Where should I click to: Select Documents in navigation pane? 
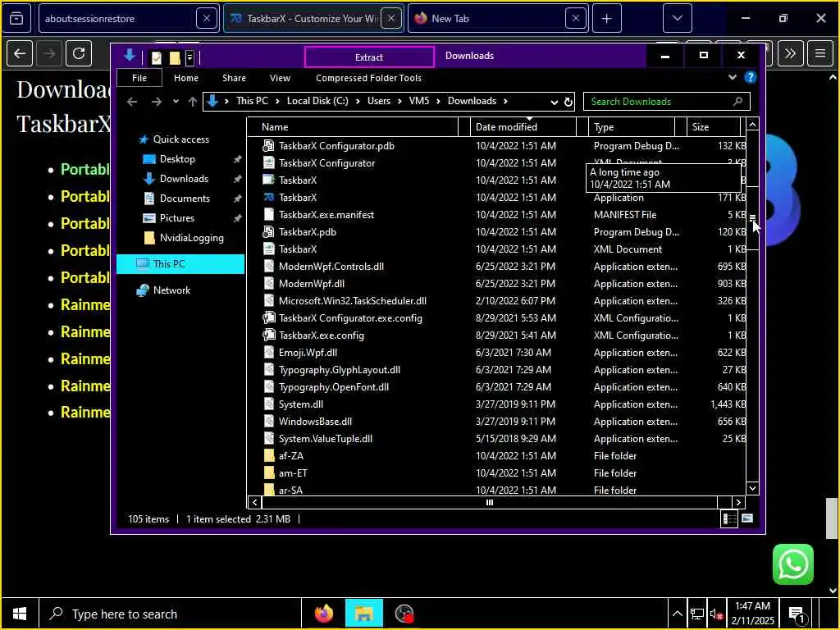pyautogui.click(x=185, y=199)
